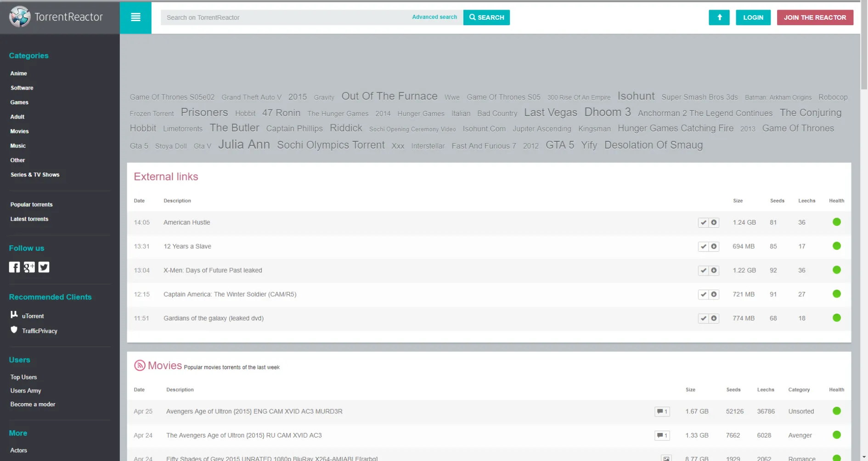
Task: Click the uTorrent client icon
Action: click(x=14, y=315)
